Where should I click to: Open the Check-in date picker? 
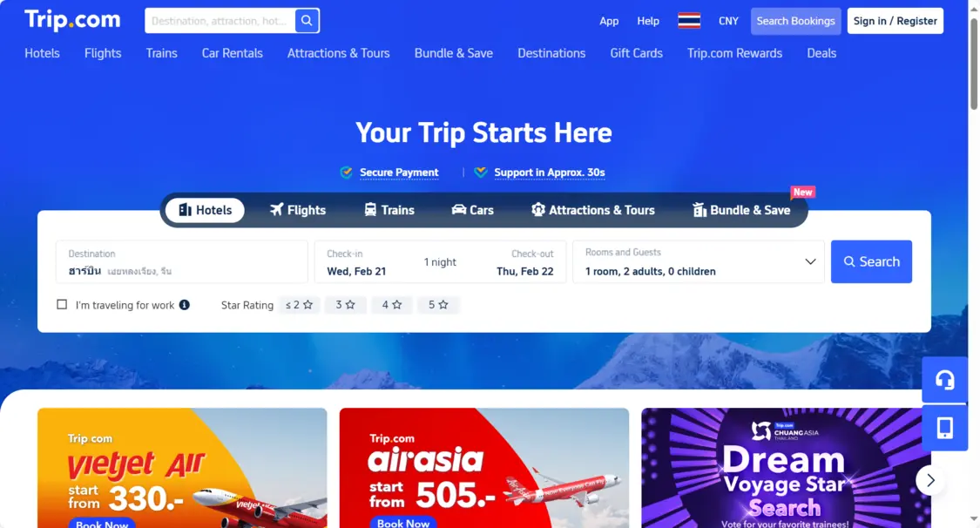click(356, 262)
